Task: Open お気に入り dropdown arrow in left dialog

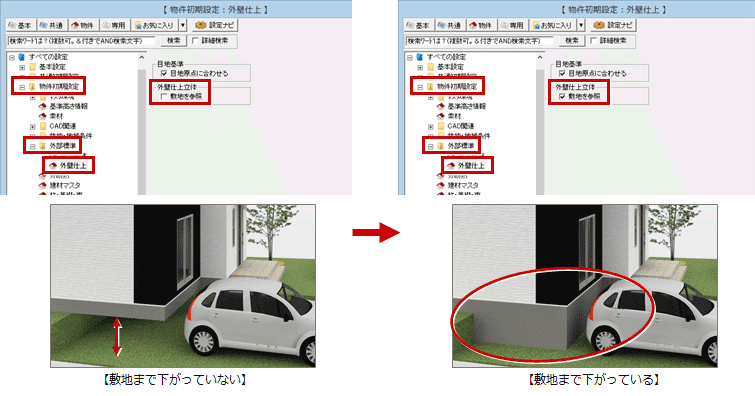Action: point(183,25)
